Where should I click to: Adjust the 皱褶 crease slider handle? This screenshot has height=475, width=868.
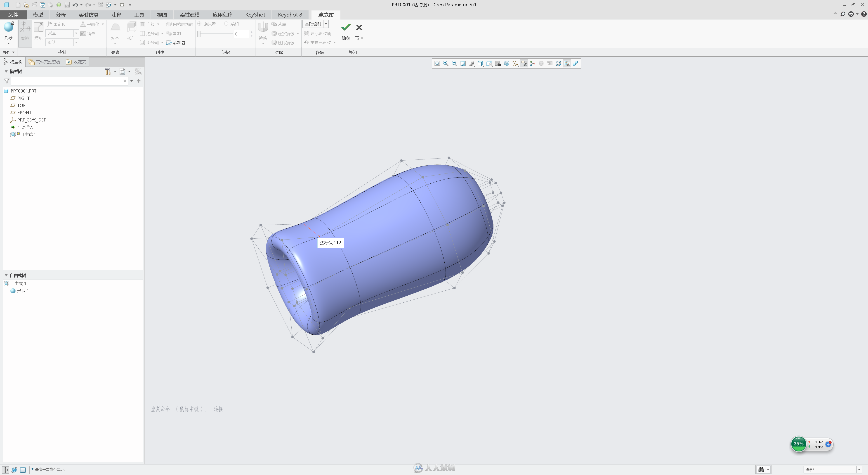coord(199,34)
